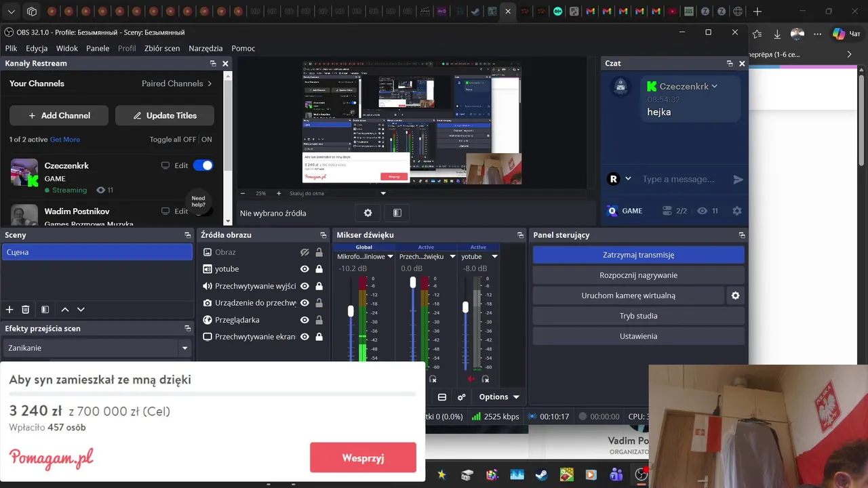Unmute the yotube mixer channel speaker
The image size is (868, 488).
(x=471, y=379)
